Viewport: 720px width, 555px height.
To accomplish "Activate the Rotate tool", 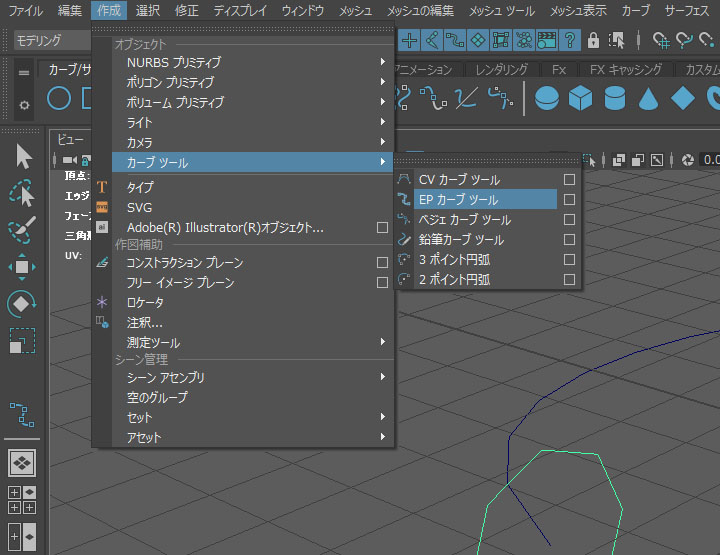I will [x=23, y=303].
